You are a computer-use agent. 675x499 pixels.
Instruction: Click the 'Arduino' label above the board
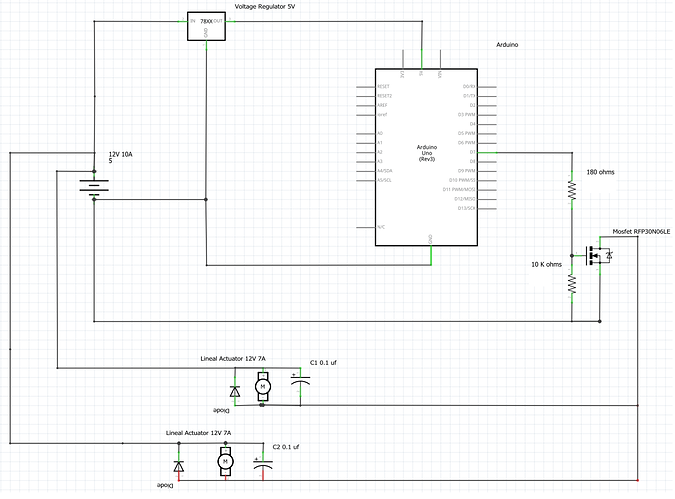[x=507, y=45]
